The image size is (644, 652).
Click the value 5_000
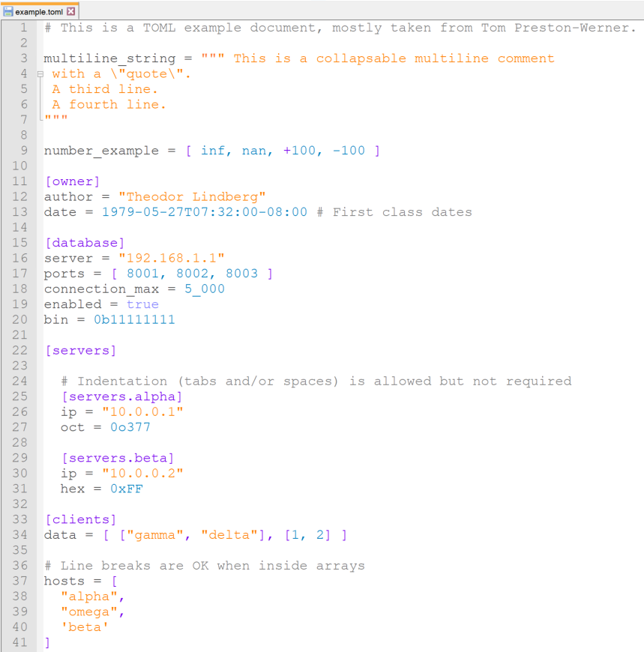[x=205, y=289]
